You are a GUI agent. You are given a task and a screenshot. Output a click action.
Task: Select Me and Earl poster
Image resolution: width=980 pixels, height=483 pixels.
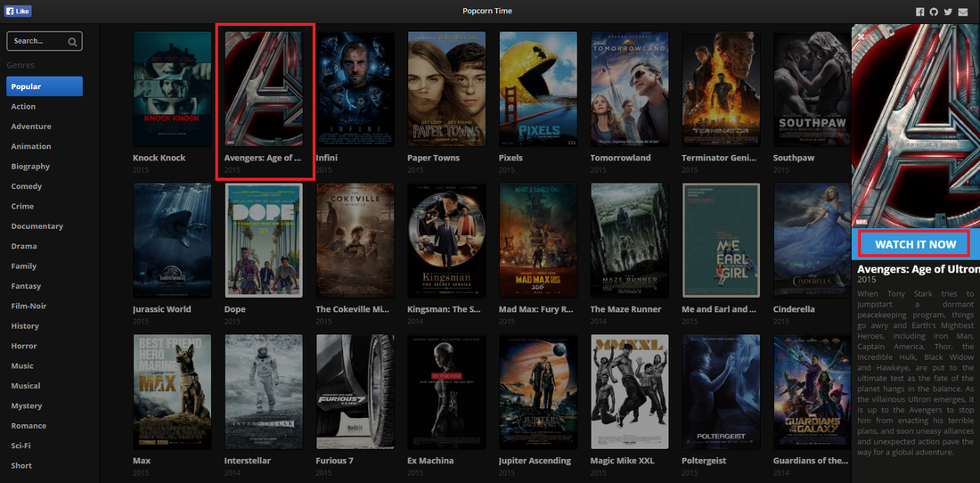[721, 241]
